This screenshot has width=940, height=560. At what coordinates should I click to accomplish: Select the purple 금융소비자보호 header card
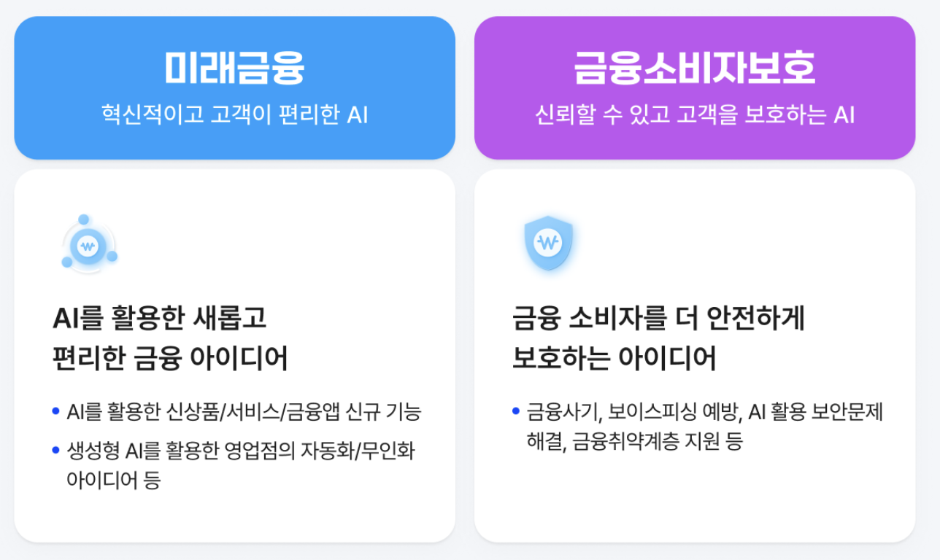click(695, 87)
